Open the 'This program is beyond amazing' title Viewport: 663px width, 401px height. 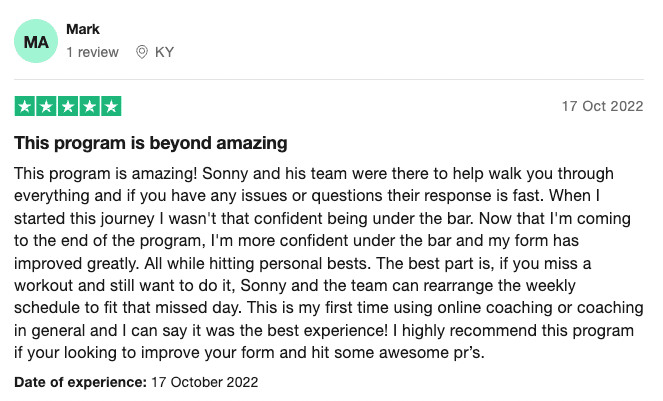(151, 143)
